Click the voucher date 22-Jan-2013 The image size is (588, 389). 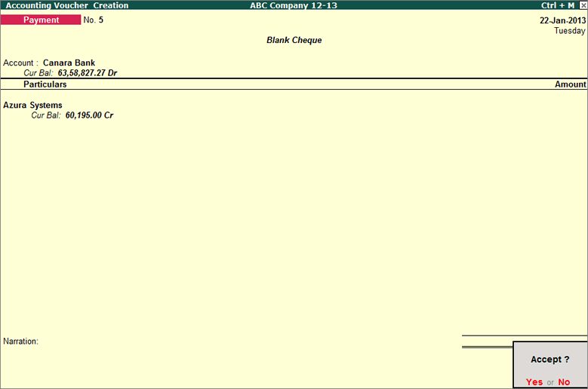[x=562, y=20]
